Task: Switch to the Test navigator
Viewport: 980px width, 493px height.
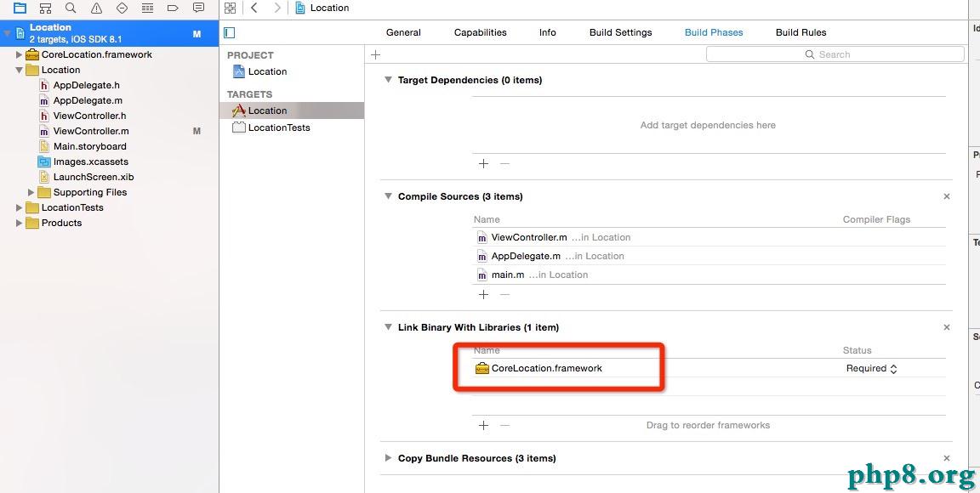Action: tap(122, 8)
